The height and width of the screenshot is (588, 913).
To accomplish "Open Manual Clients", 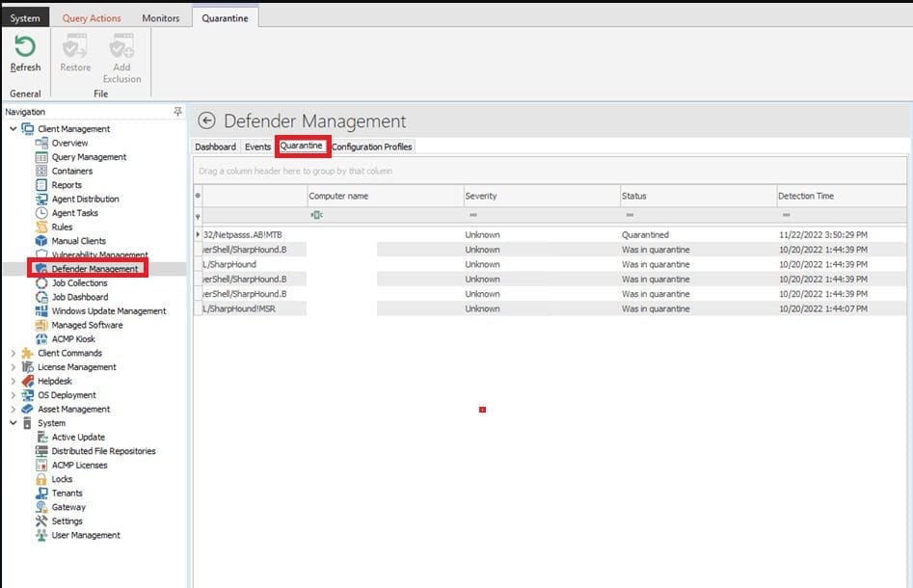I will point(79,241).
